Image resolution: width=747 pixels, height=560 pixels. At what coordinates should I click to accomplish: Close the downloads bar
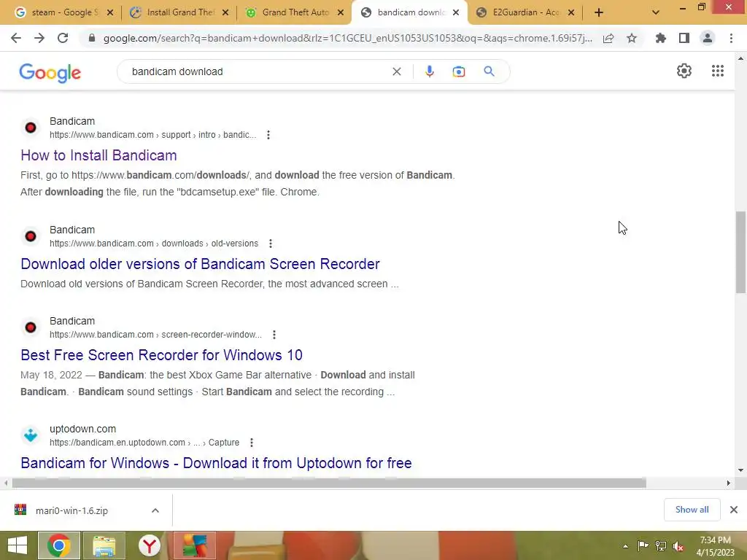(x=734, y=510)
